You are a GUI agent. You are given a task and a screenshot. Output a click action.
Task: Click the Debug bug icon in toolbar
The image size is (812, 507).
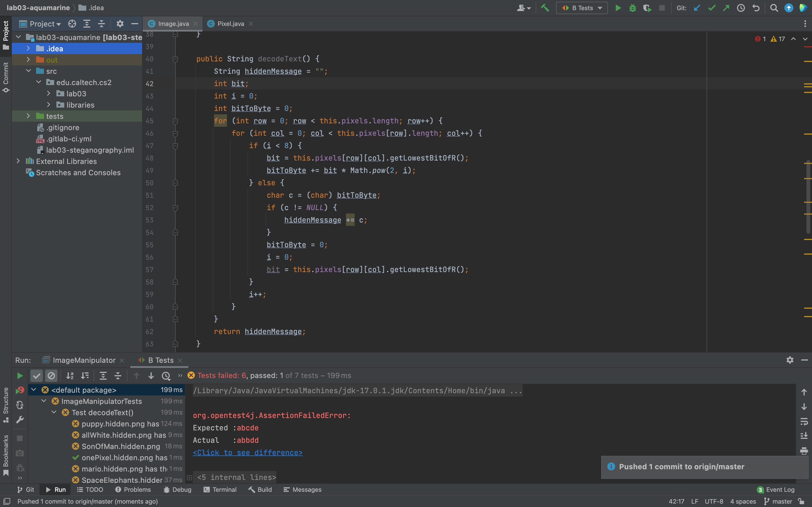632,8
